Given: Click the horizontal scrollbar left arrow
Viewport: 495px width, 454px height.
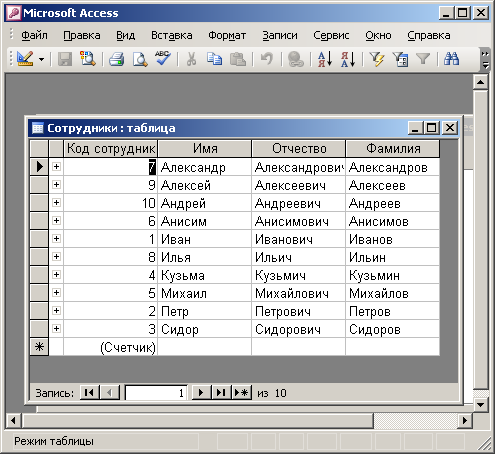Looking at the screenshot, I should point(13,421).
